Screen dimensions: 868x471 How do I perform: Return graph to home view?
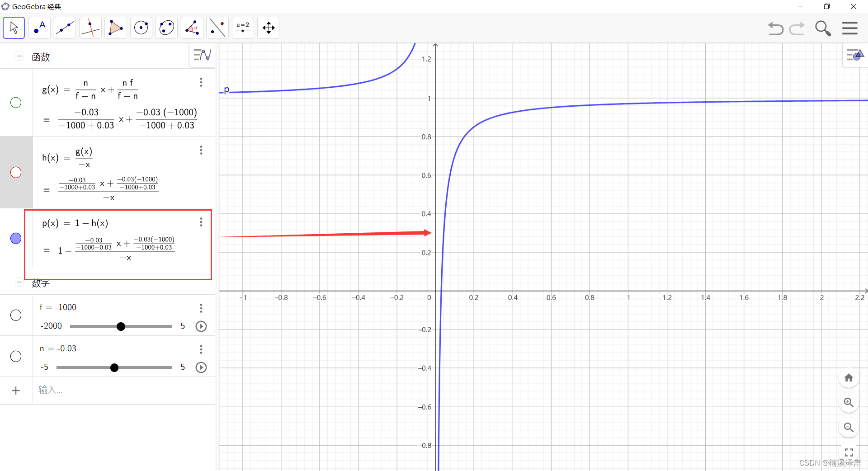(x=849, y=378)
